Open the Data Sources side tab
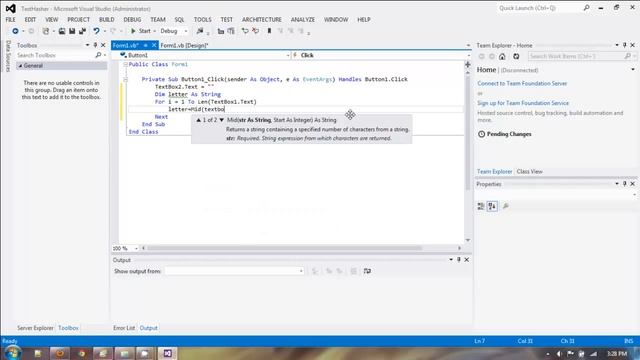The width and height of the screenshot is (640, 360). tap(8, 56)
